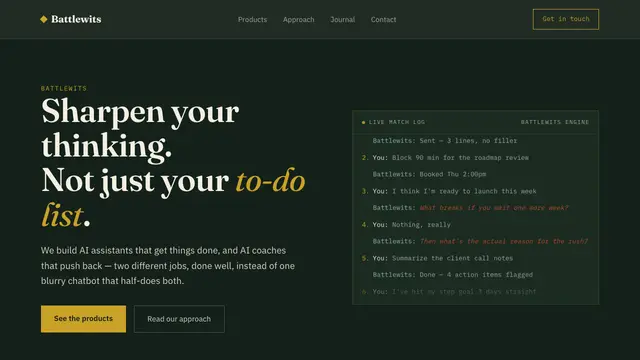Viewport: 640px width, 360px height.
Task: Click the italic to-do list headline text
Action: coord(173,198)
